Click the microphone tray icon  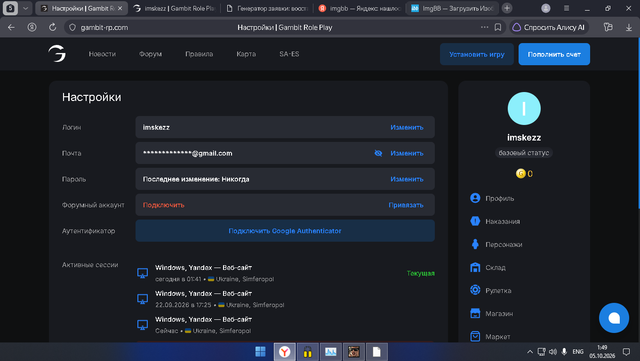tap(564, 352)
